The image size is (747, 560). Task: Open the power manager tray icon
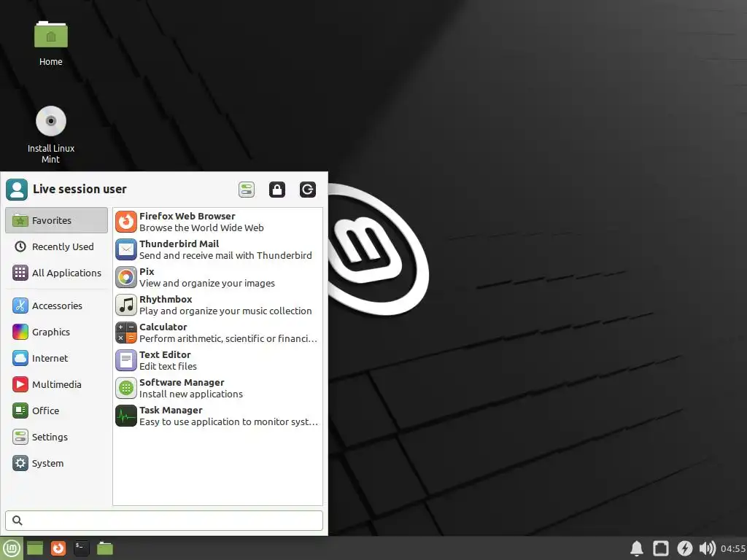coord(684,548)
